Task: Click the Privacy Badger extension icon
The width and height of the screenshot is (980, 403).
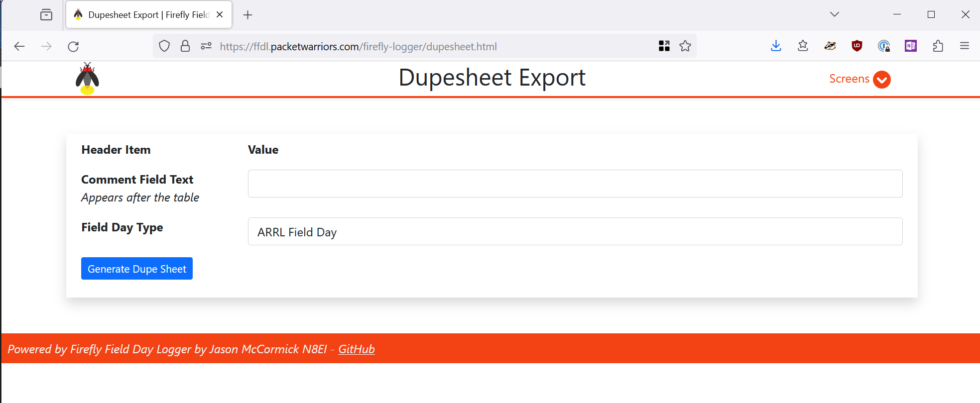Action: (830, 46)
